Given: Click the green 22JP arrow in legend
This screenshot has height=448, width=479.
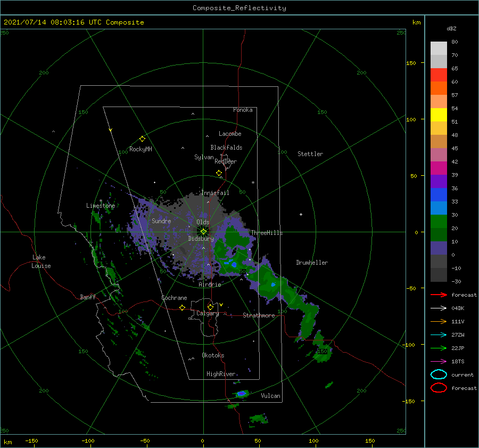Looking at the screenshot, I should click(x=439, y=348).
